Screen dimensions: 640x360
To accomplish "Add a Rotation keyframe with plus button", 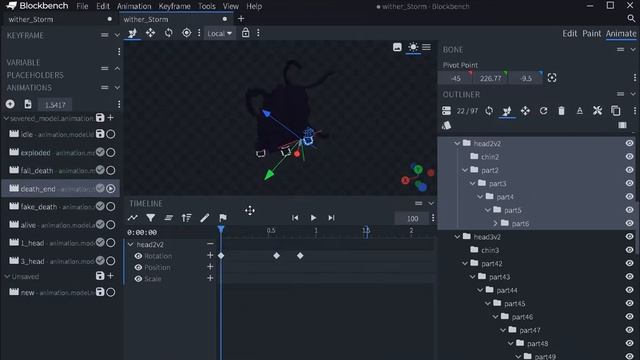I will coord(210,255).
